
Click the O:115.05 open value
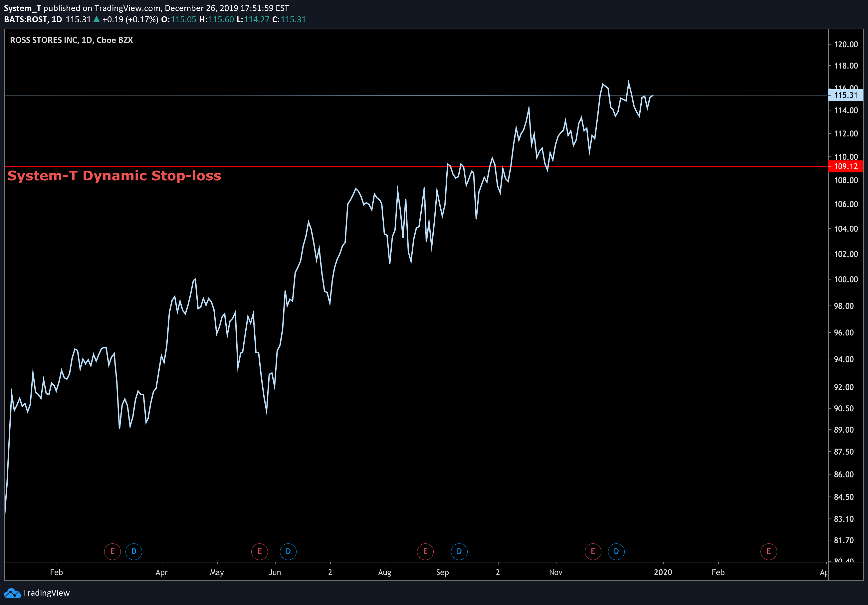tap(179, 19)
